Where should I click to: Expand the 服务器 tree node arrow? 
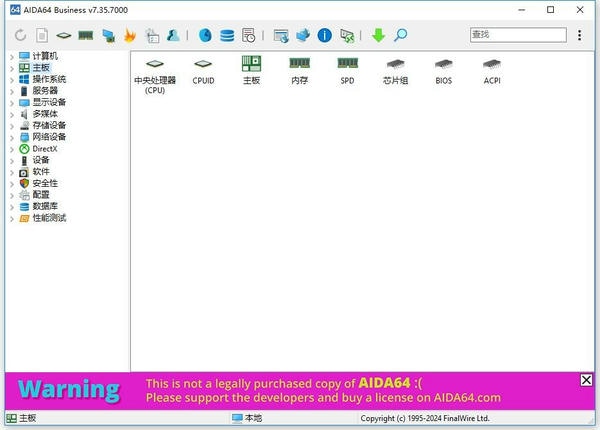click(12, 91)
